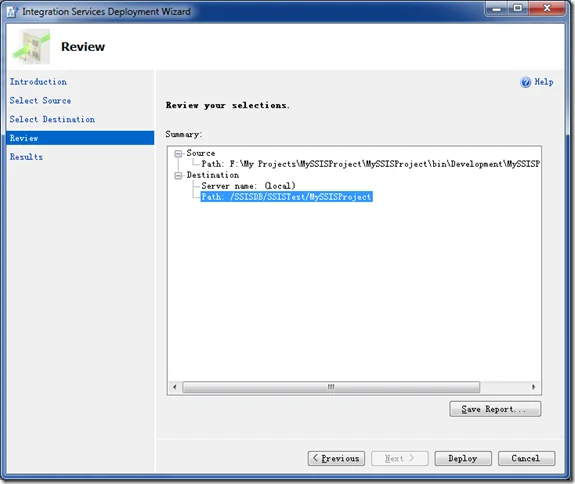The image size is (575, 484).
Task: Collapse the Destination tree node
Action: point(178,176)
